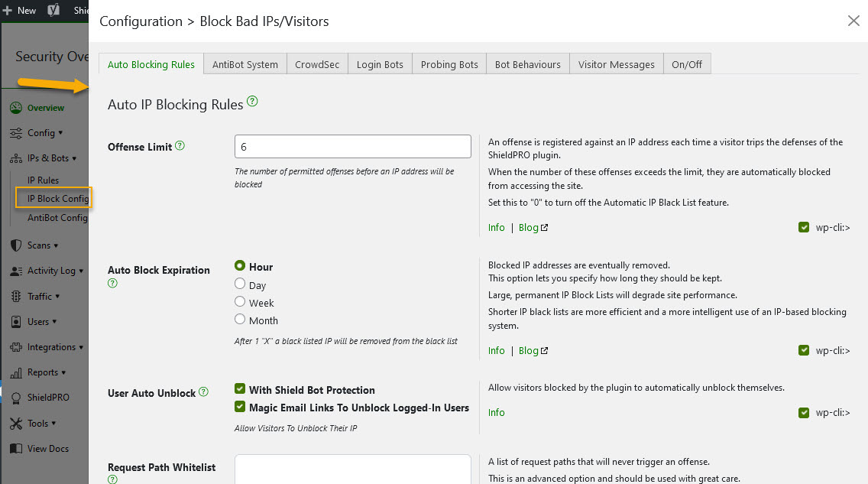This screenshot has height=484, width=868.
Task: Expand the Users sidebar menu
Action: coord(41,322)
